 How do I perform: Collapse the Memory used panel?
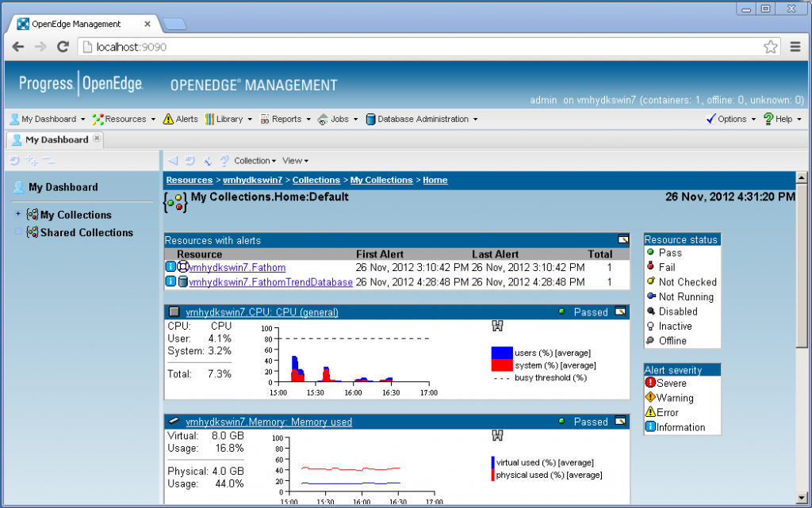(620, 421)
